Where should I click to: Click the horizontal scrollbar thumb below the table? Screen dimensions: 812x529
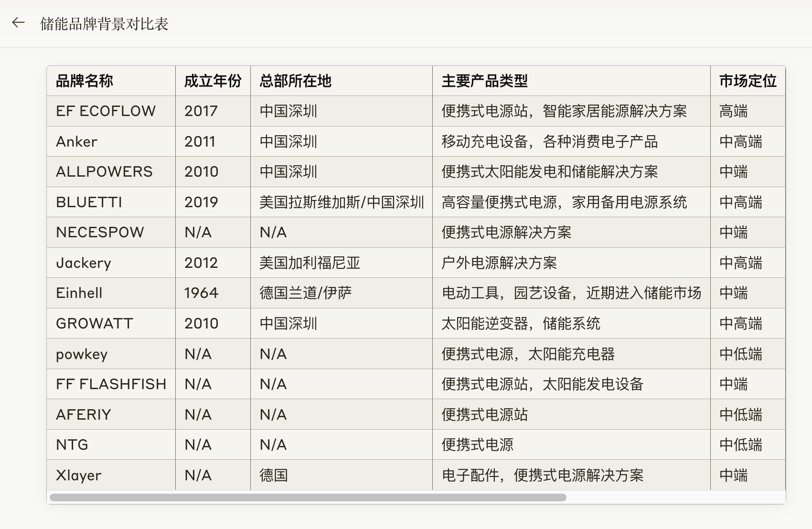point(308,497)
